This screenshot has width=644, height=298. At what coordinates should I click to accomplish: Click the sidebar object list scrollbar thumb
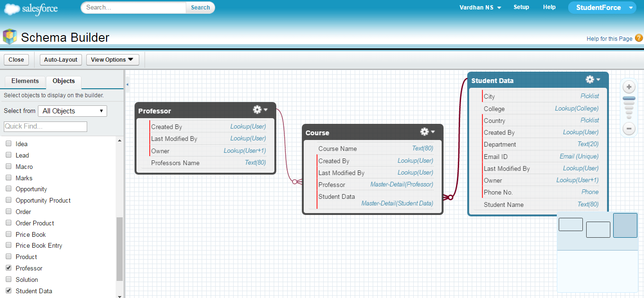coord(119,249)
